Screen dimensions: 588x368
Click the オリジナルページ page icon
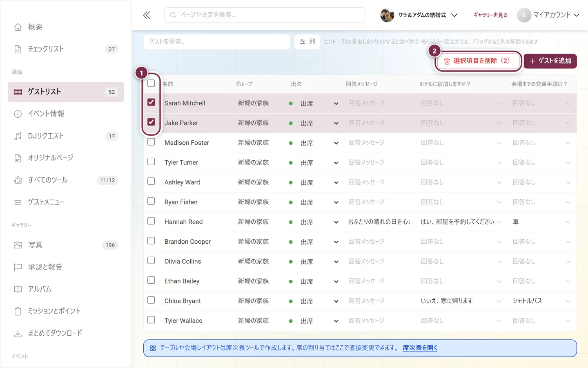tap(18, 158)
